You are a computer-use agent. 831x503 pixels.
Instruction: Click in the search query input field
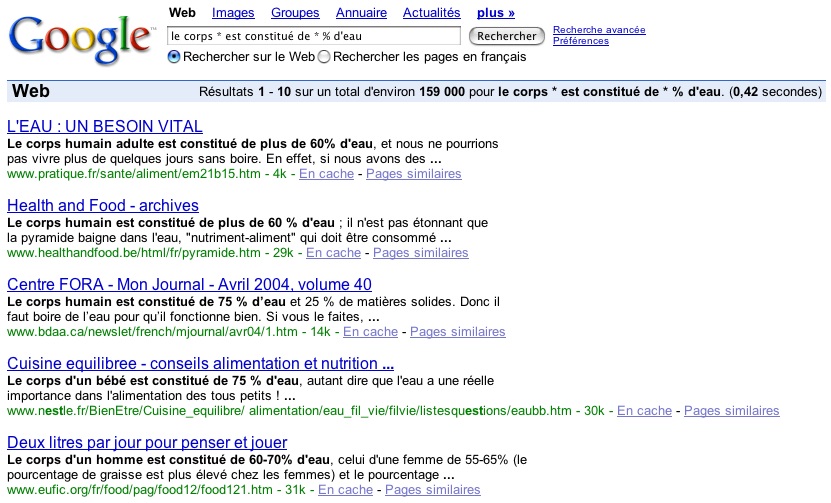[314, 36]
